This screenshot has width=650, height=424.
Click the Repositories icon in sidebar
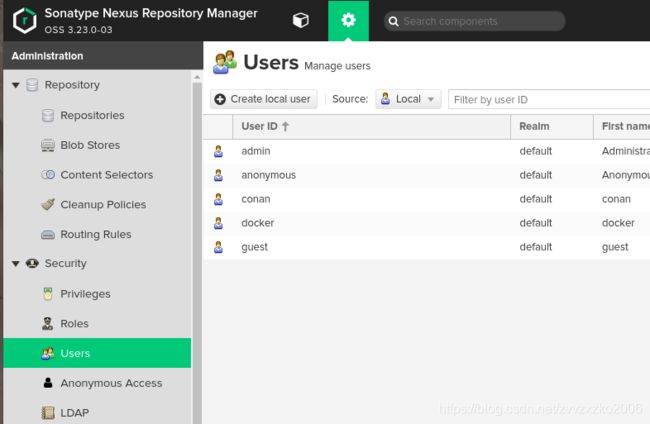(x=48, y=115)
